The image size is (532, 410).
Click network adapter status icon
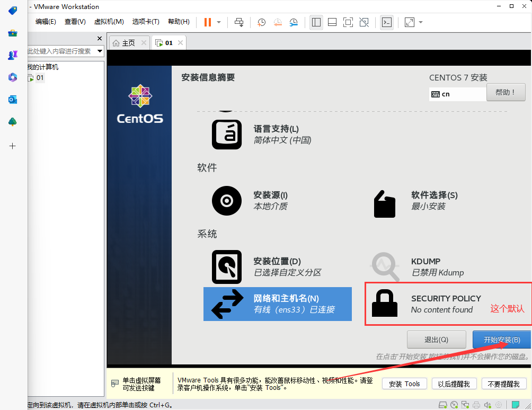465,405
